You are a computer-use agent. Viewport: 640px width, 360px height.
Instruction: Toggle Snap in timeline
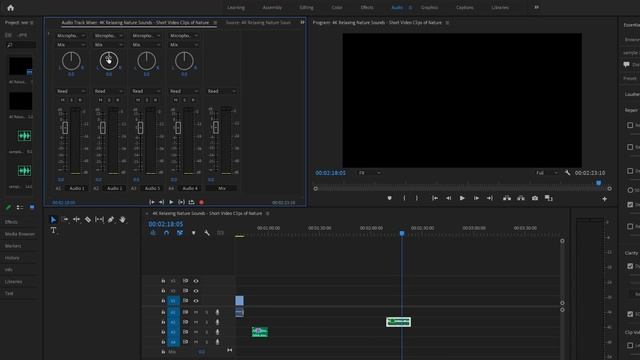tap(167, 233)
